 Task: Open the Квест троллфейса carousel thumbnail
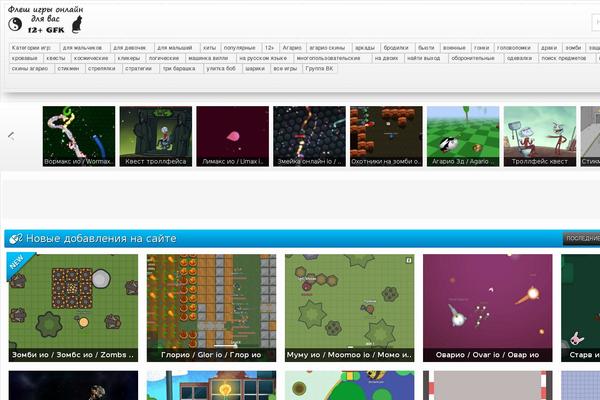coord(155,136)
